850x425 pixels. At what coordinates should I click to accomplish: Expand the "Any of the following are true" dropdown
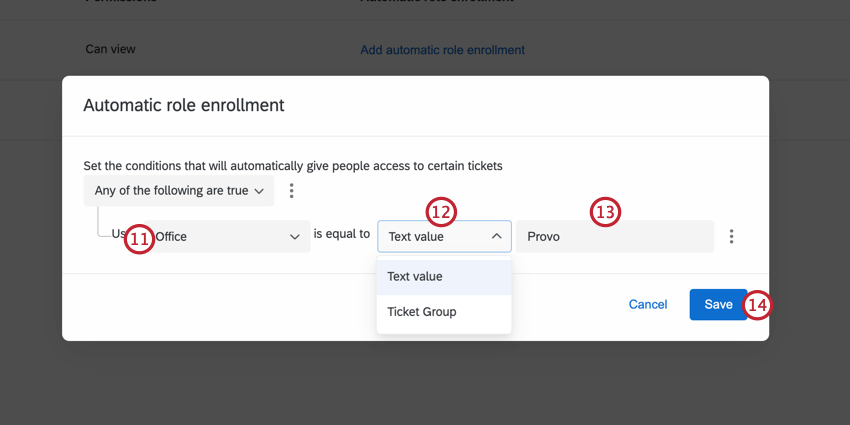tap(179, 190)
